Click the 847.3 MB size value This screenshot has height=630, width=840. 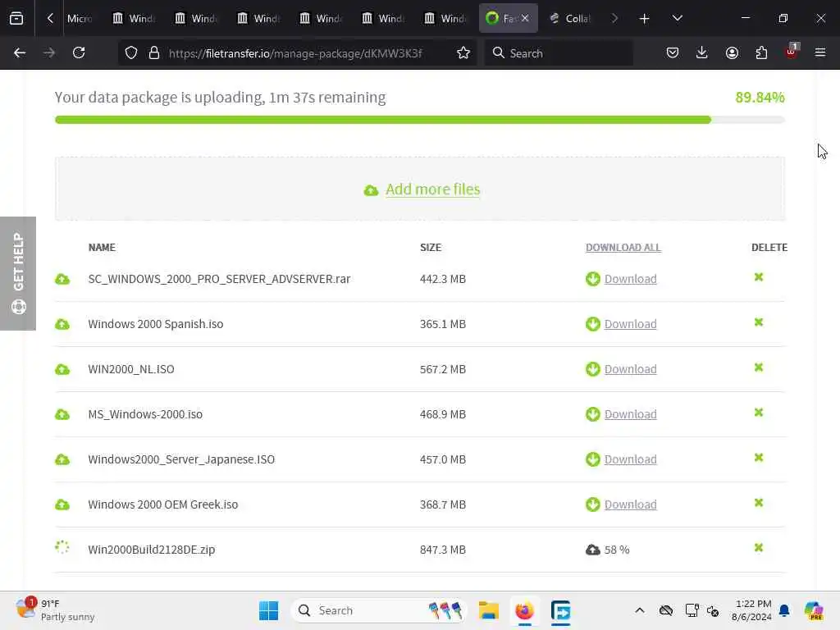tap(442, 550)
